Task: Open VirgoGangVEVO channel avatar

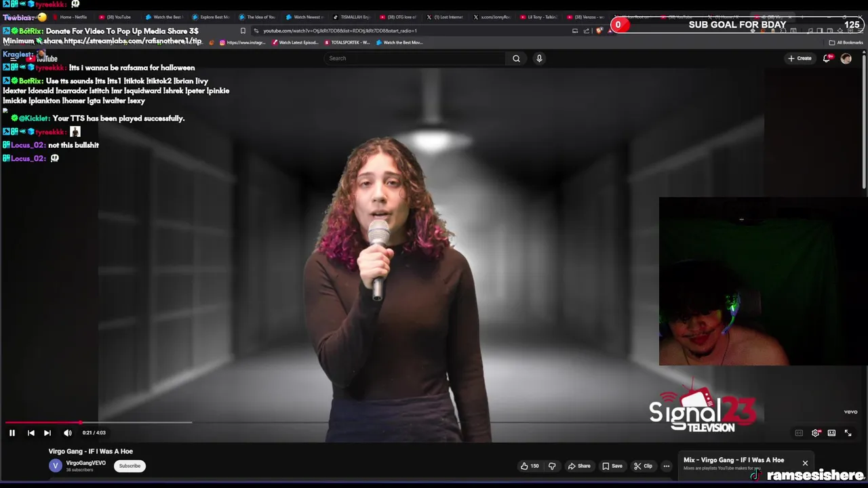Action: click(x=56, y=466)
